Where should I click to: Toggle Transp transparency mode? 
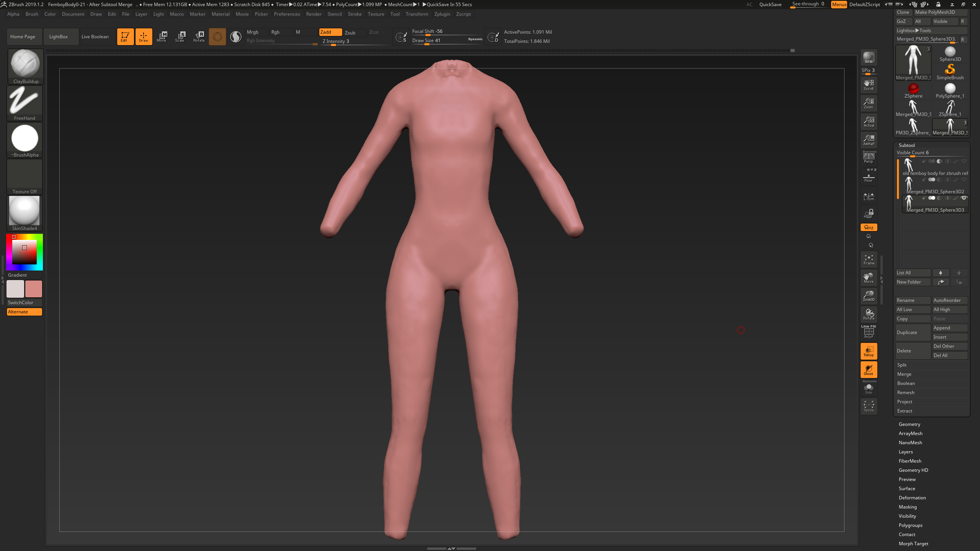point(869,351)
